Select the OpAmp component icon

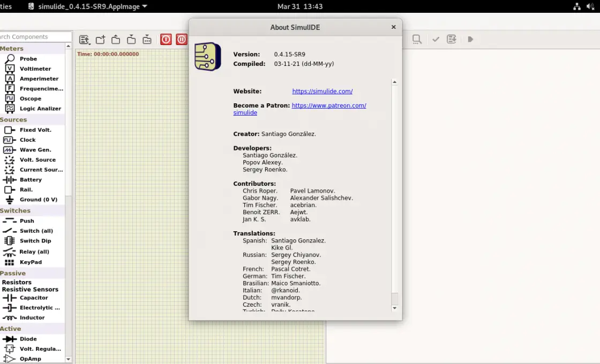pyautogui.click(x=10, y=359)
